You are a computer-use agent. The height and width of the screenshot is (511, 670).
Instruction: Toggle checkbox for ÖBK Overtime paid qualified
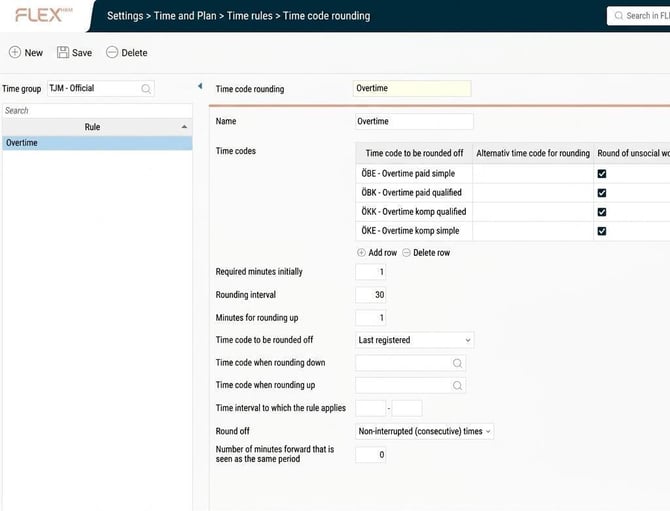pyautogui.click(x=602, y=193)
